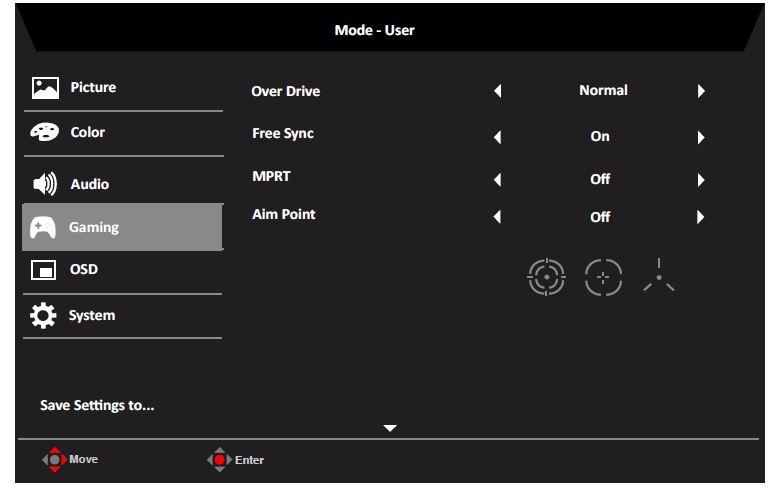Select the dashed circle plus aim point
Viewport: 783px width, 492px height.
pyautogui.click(x=603, y=277)
